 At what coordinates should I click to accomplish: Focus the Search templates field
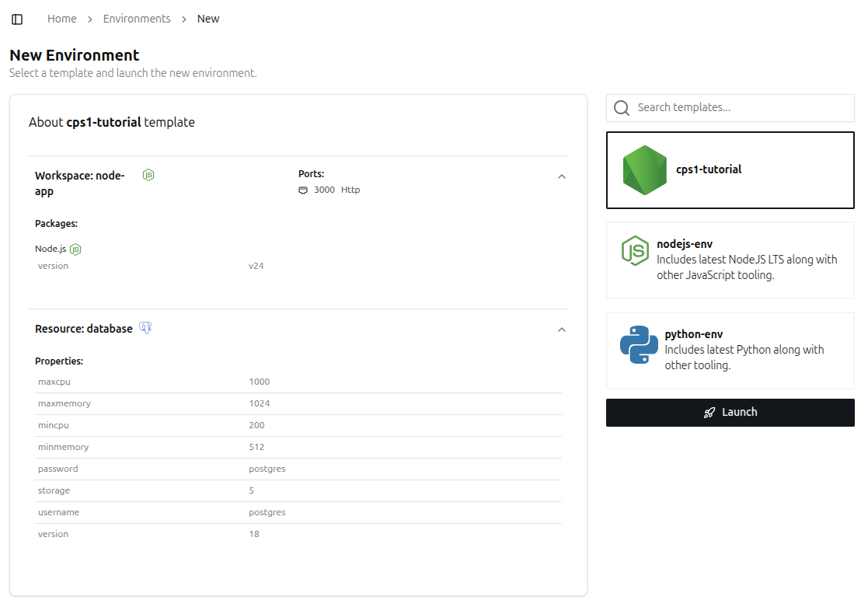(x=738, y=108)
